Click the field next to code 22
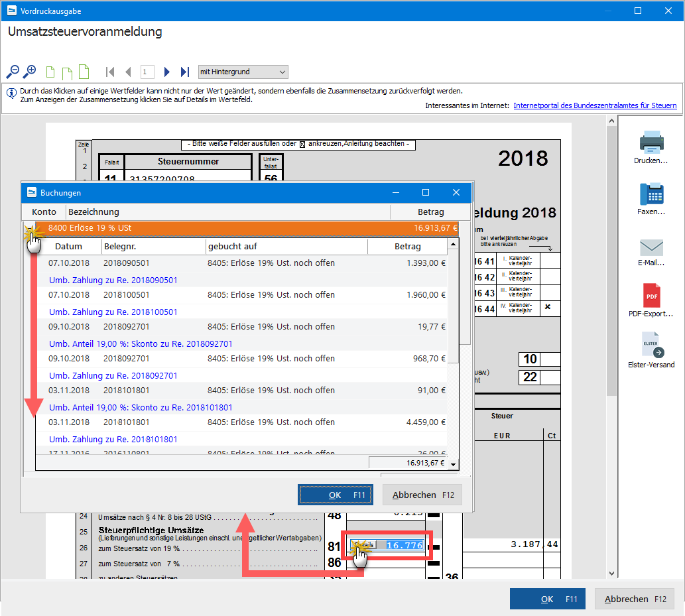This screenshot has height=616, width=685. click(x=550, y=377)
